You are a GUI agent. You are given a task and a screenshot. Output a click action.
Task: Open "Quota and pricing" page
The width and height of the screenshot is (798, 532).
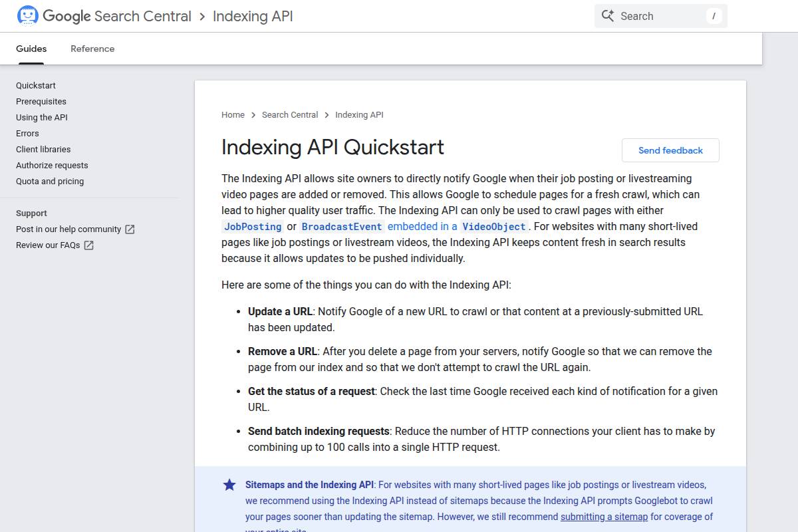pos(49,181)
